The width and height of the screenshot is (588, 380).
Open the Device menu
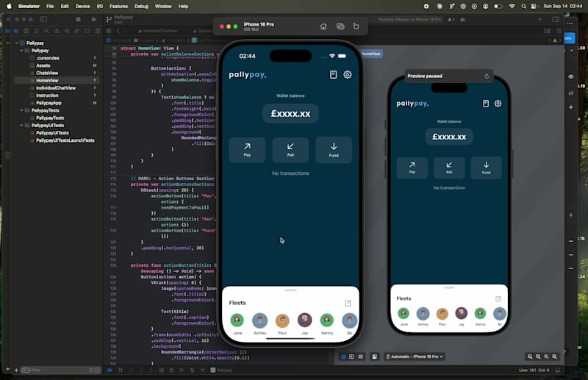[82, 7]
